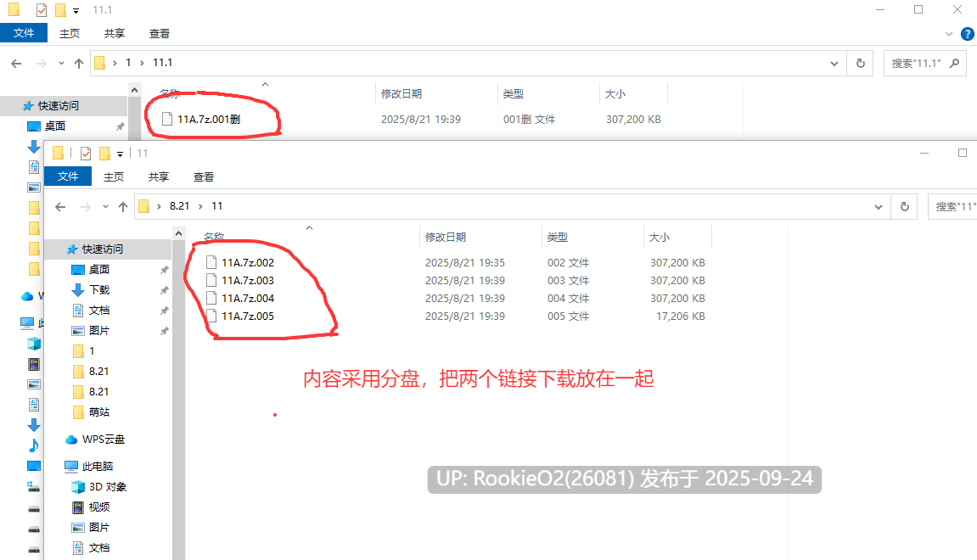Viewport: 977px width, 560px height.
Task: Select the file 11A.7z.004
Action: 247,299
